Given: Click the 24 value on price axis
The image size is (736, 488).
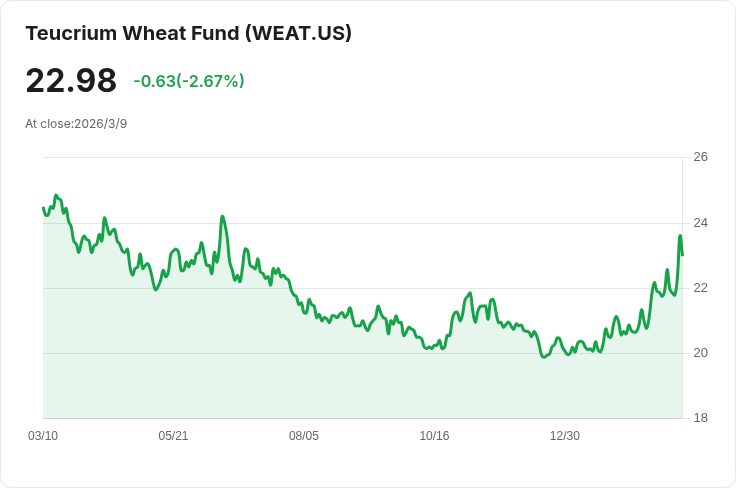Looking at the screenshot, I should (x=700, y=223).
